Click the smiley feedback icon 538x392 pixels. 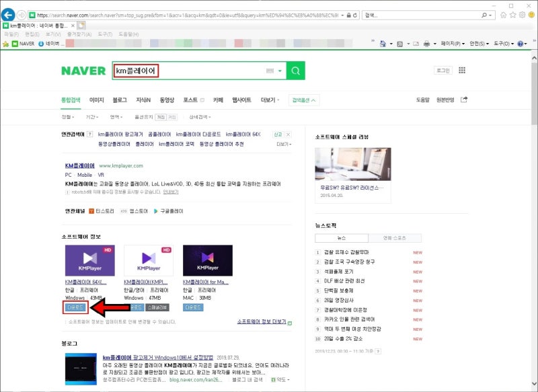pos(531,15)
